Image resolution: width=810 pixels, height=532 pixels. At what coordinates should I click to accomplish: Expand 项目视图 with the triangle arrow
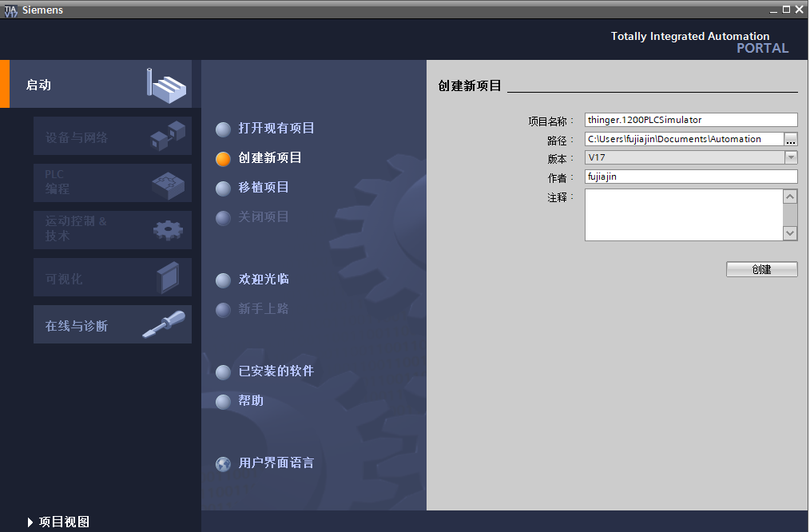point(30,522)
